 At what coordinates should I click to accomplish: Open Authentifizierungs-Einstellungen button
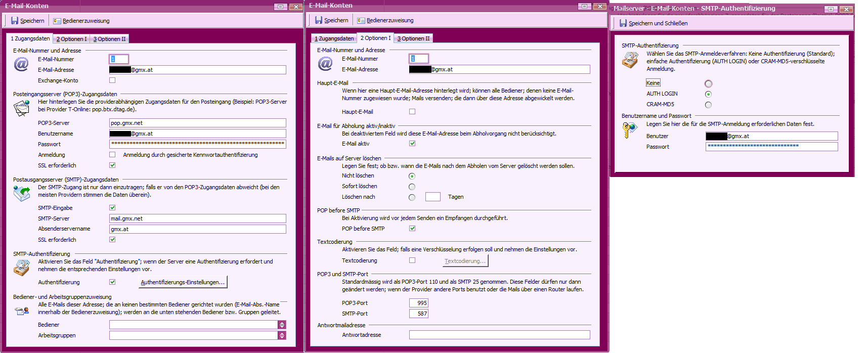(x=183, y=282)
